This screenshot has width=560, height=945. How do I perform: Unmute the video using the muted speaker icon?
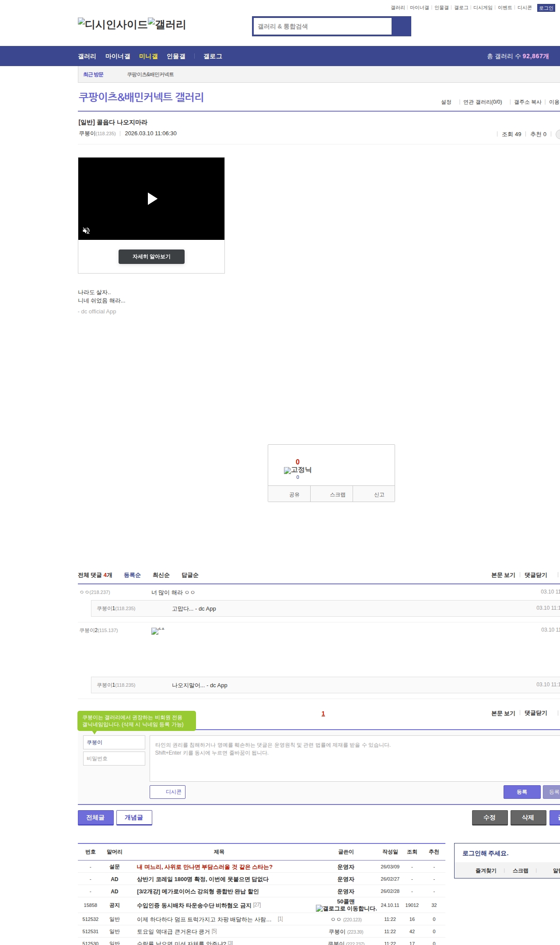tap(86, 231)
